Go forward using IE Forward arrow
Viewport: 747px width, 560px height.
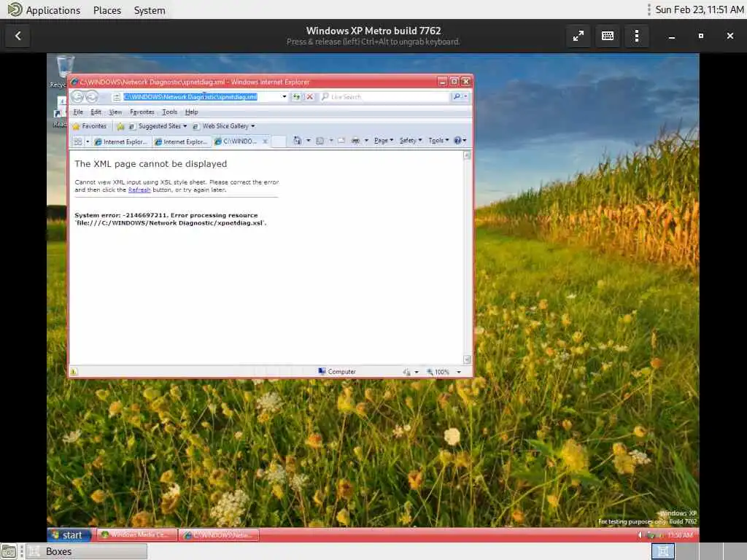pyautogui.click(x=92, y=97)
